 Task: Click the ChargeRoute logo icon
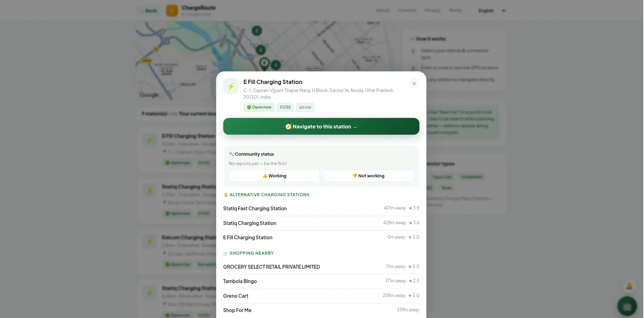point(172,10)
